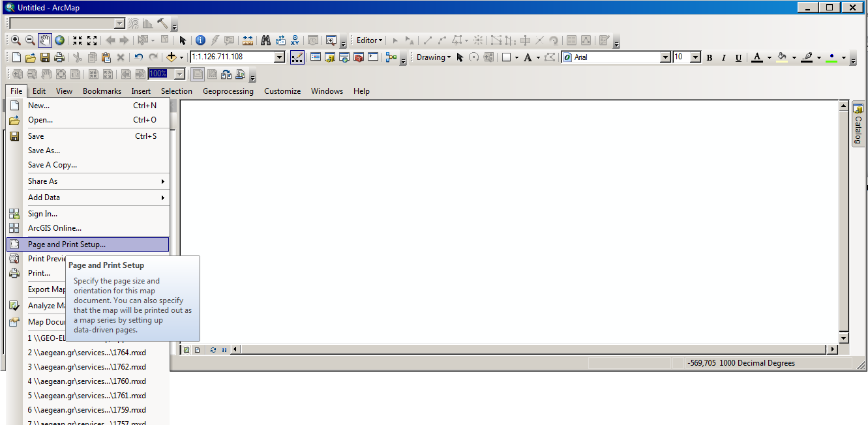Toggle Underline text formatting
This screenshot has height=425, width=868.
738,57
